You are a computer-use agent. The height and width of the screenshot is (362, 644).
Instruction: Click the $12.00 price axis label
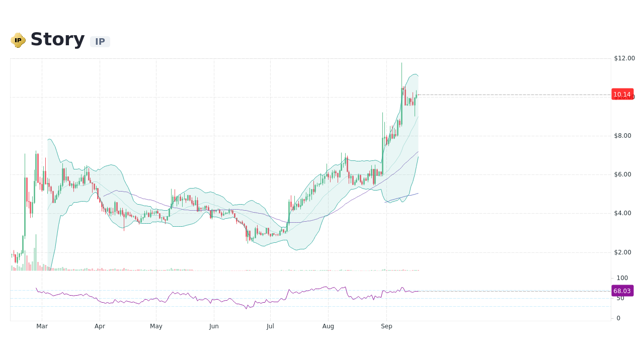point(624,58)
